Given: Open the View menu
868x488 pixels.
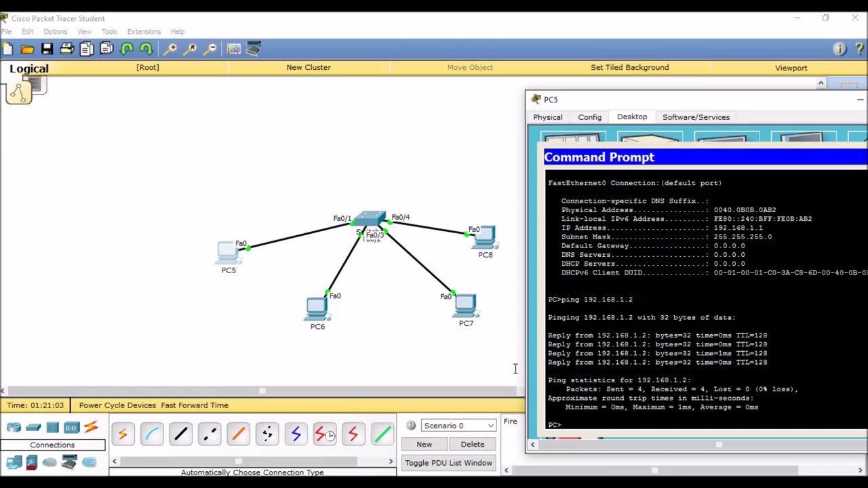Looking at the screenshot, I should click(x=84, y=32).
